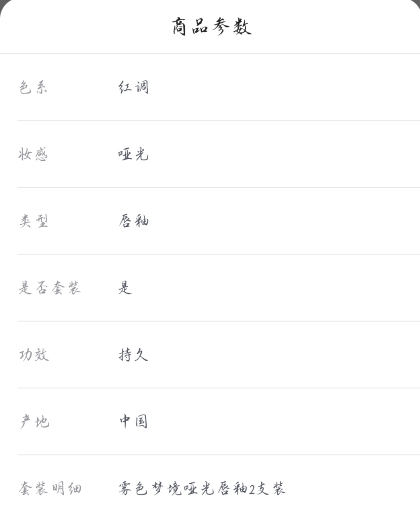The width and height of the screenshot is (420, 517).
Task: Tap the 中国 origin value
Action: pos(134,422)
